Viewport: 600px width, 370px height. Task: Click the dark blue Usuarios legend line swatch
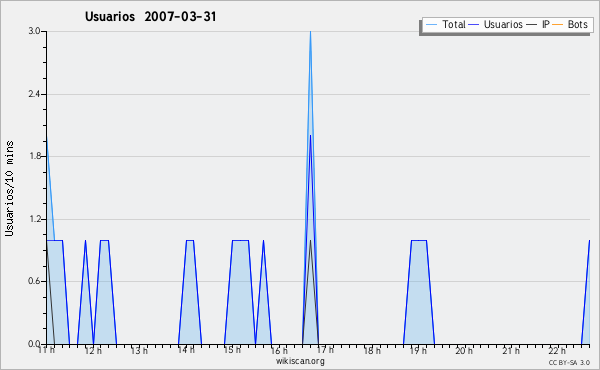[474, 25]
